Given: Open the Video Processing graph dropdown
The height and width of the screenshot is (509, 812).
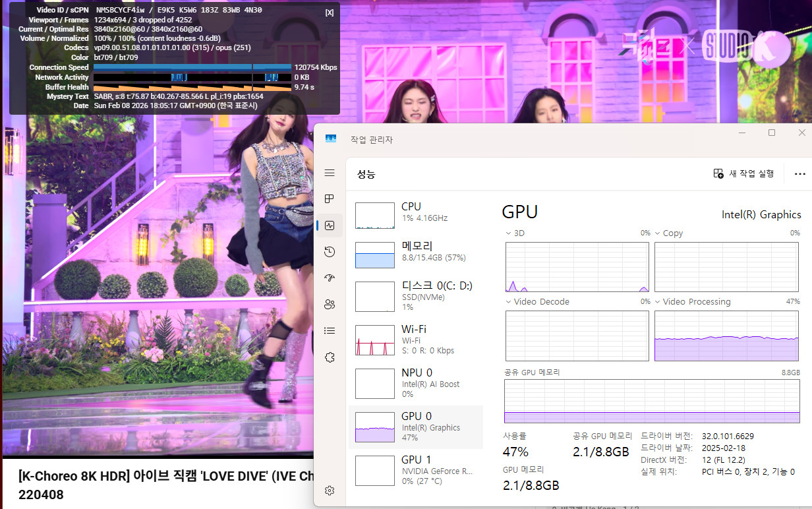Looking at the screenshot, I should 658,302.
